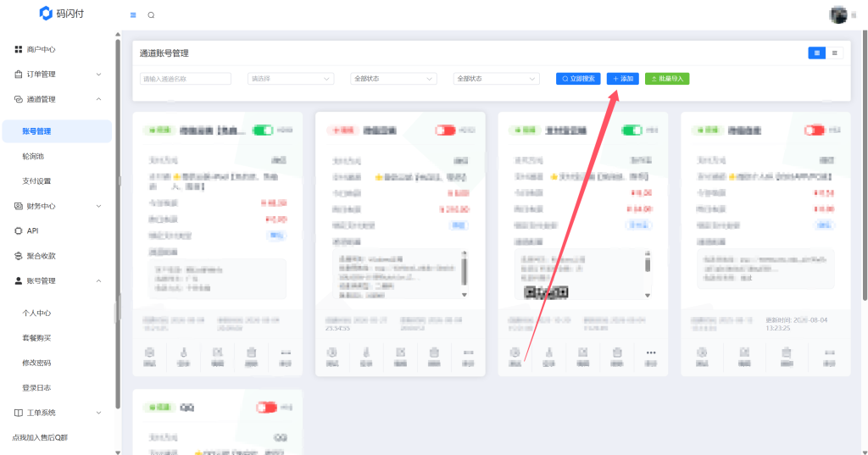The height and width of the screenshot is (455, 868).
Task: Open the top bar search icon
Action: pos(151,15)
